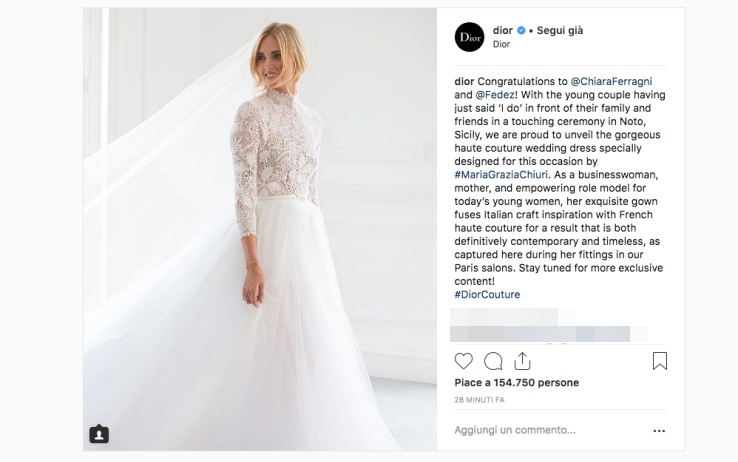Screen dimensions: 738x462
Task: Toggle the Segui già following button
Action: (x=560, y=31)
